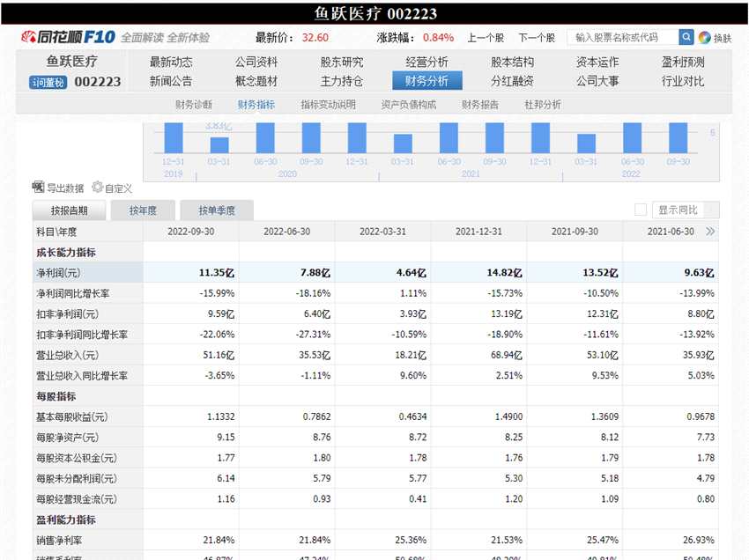The image size is (749, 560).
Task: Open 公司大事 menu item
Action: pos(597,81)
